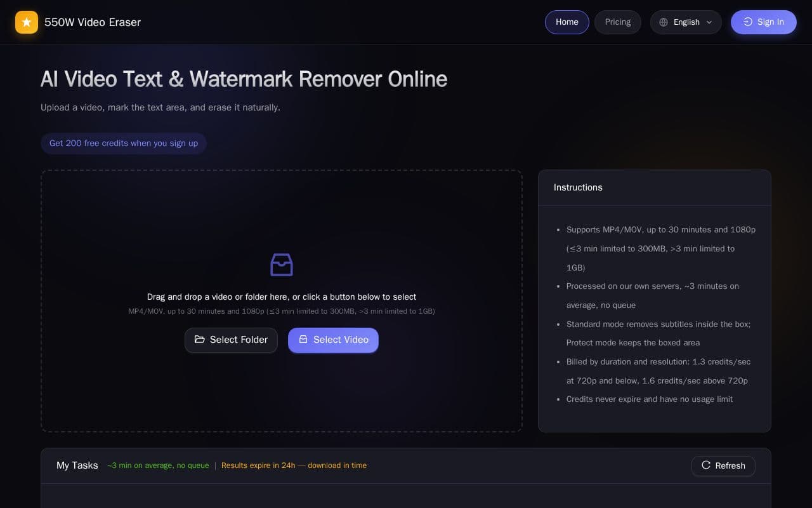Screen dimensions: 812x508
Task: Click the video icon in Select Video
Action: tap(303, 340)
